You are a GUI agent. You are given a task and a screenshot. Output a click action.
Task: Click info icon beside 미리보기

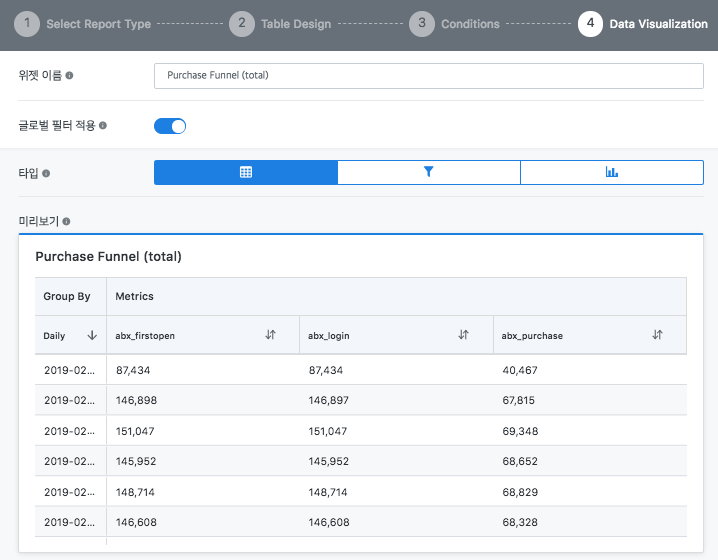tap(66, 222)
